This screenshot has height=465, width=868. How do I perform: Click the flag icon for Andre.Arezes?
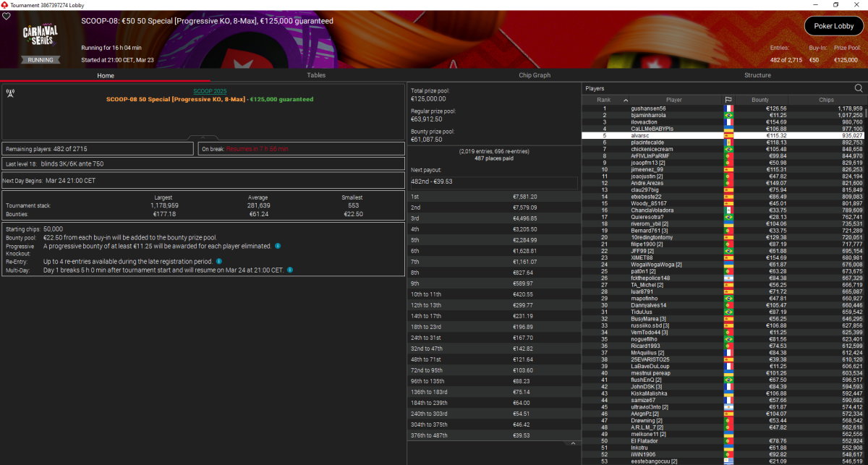(x=728, y=183)
